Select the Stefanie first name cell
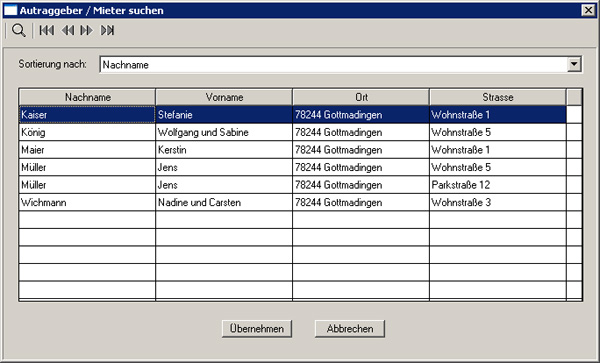 click(x=224, y=115)
